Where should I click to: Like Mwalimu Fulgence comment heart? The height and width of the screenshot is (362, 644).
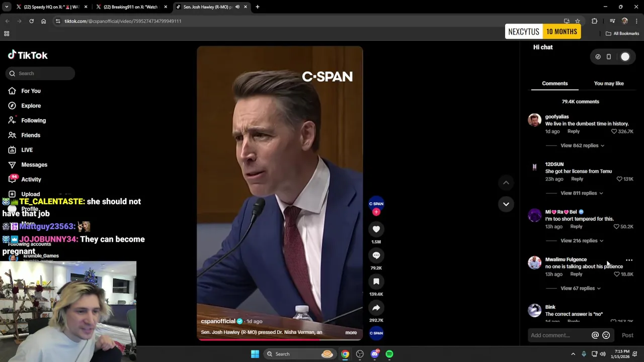coord(616,274)
